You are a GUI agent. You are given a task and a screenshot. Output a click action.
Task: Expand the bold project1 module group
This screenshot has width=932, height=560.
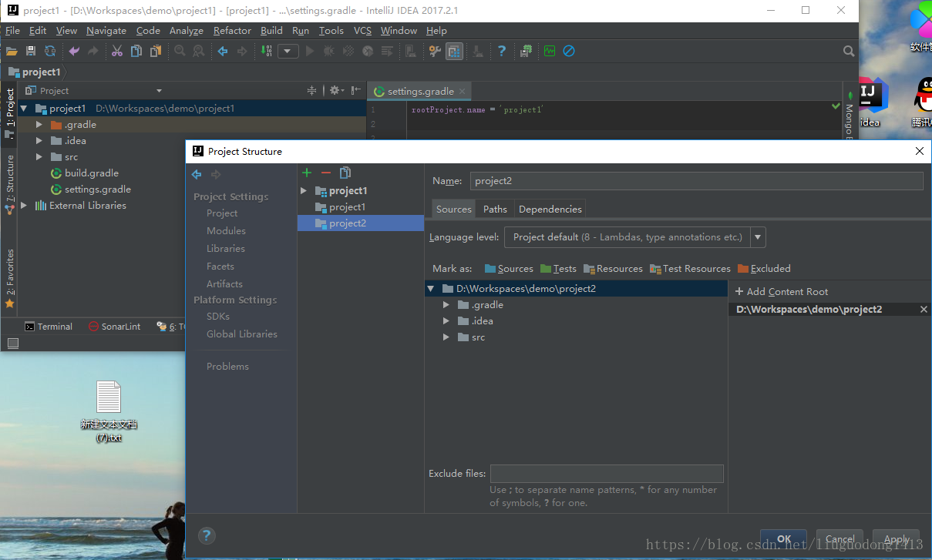(x=304, y=191)
